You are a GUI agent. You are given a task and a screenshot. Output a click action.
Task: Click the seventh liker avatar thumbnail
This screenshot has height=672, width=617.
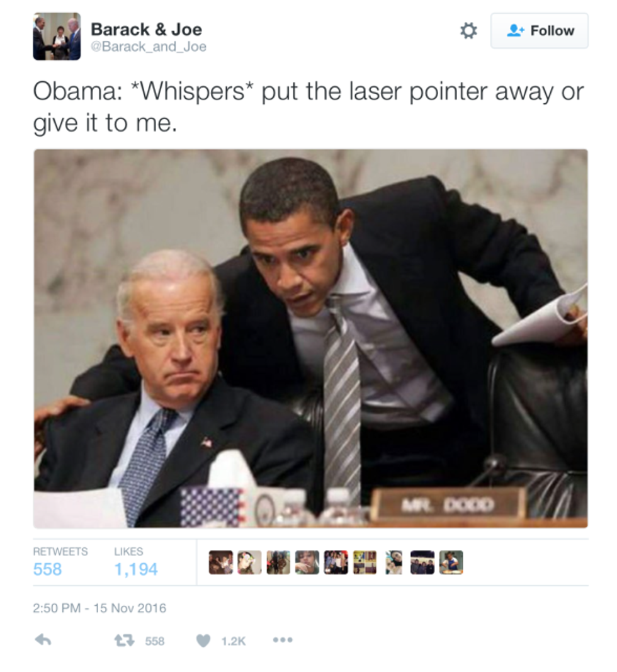coord(393,562)
